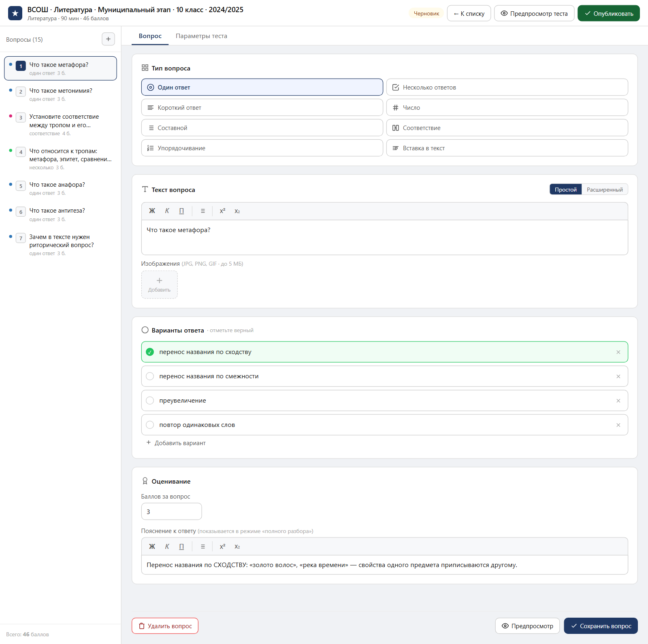Apply bold in explanation editor toolbar
648x644 pixels.
pyautogui.click(x=152, y=546)
